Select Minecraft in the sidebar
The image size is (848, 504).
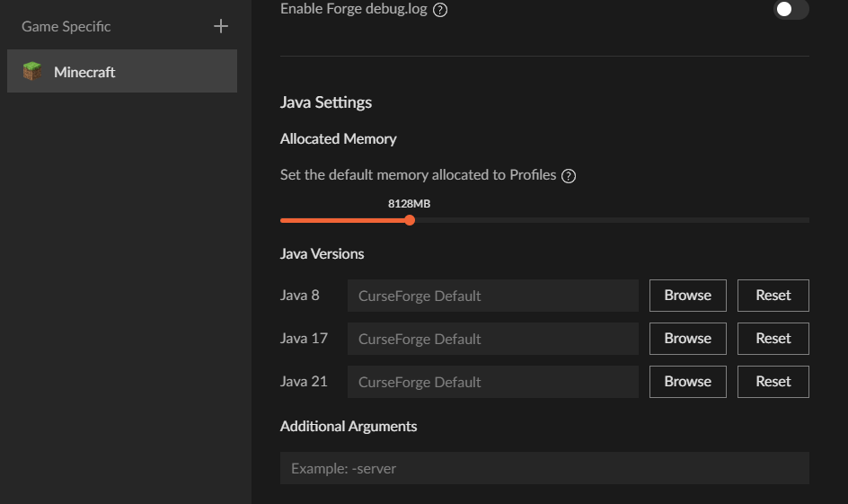(122, 71)
